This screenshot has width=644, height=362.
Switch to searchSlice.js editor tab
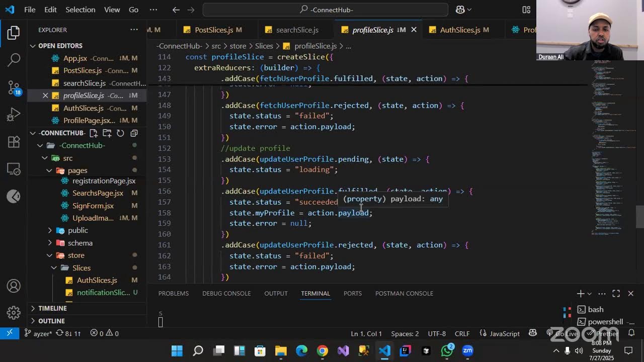[x=297, y=30]
